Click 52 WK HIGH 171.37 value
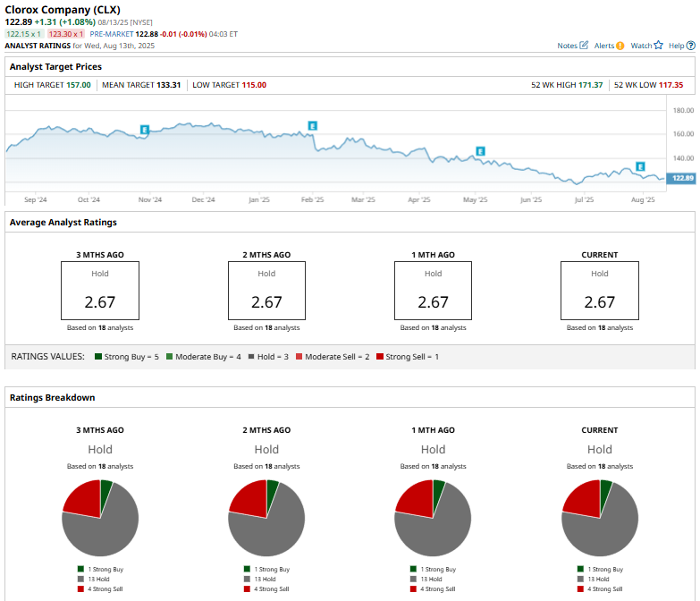This screenshot has width=700, height=601. point(591,85)
